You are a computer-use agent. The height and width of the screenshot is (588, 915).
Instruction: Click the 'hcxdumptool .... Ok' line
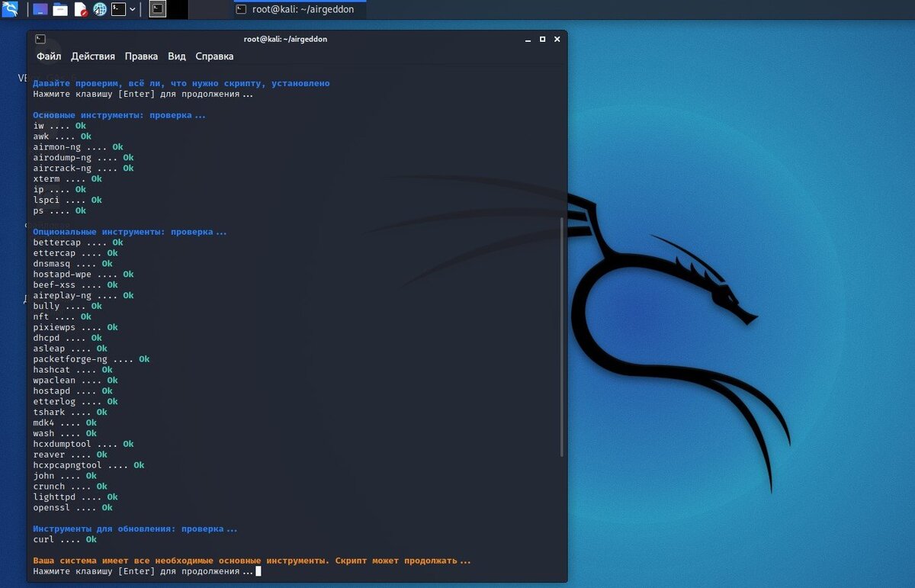coord(83,444)
